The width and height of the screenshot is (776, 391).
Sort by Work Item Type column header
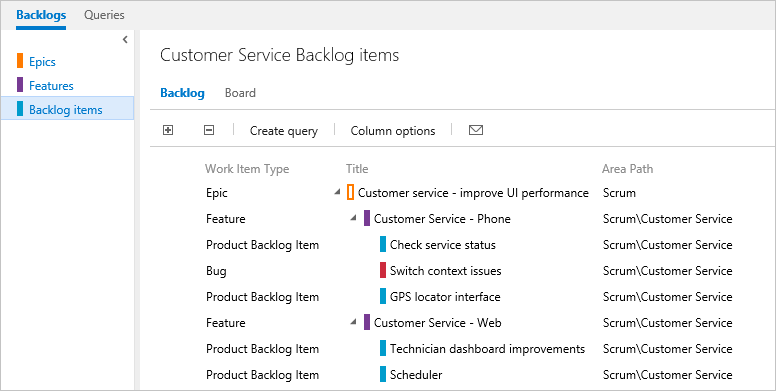(x=247, y=169)
